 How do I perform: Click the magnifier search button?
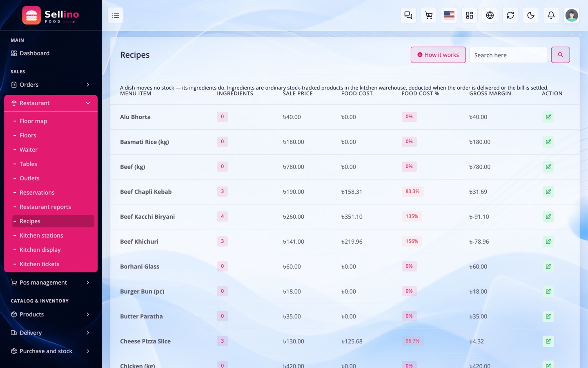[x=560, y=55]
